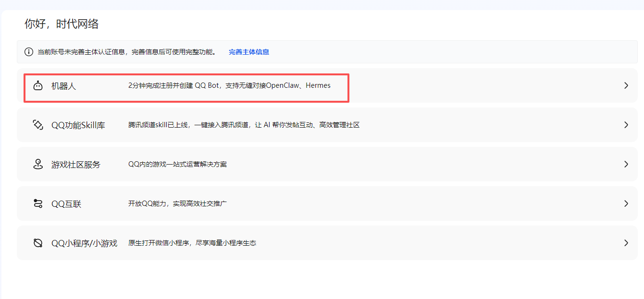Viewport: 644px width, 299px height.
Task: Click the QQ互联 connection icon
Action: (38, 204)
